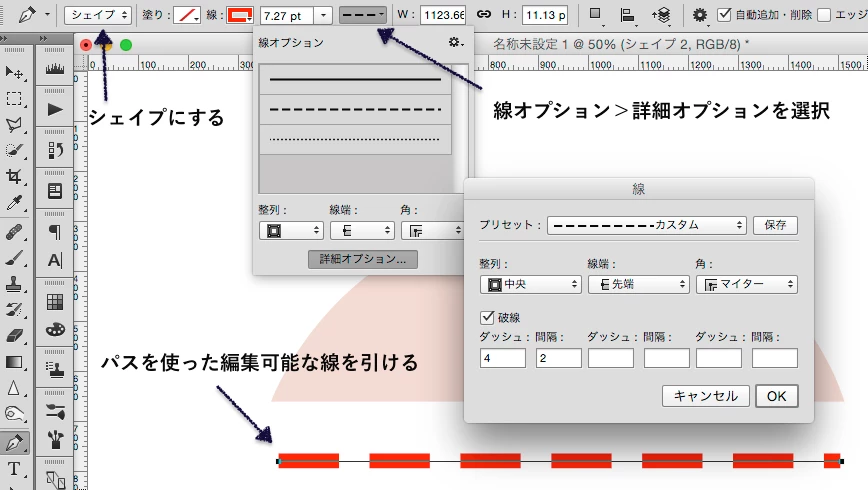Select the History Brush tool
Image resolution: width=868 pixels, height=490 pixels.
(x=14, y=310)
